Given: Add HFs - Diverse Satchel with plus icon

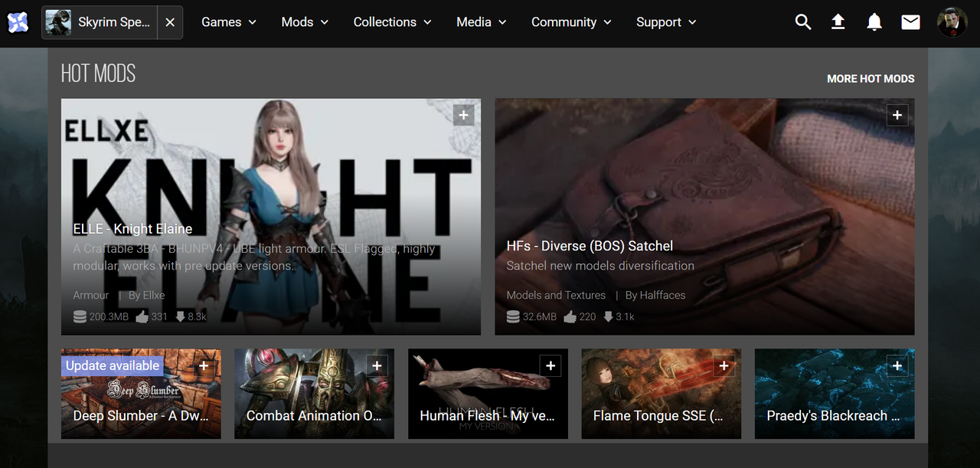Looking at the screenshot, I should pos(897,116).
